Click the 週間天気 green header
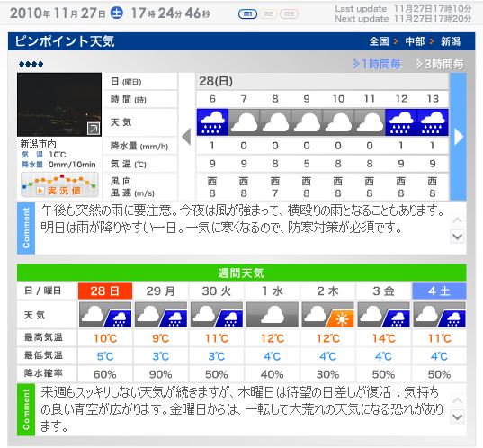The image size is (483, 448). click(241, 273)
